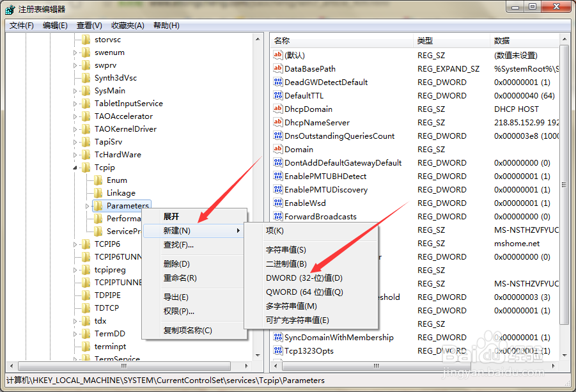Viewport: 576px width, 392px height.
Task: Choose 查找(F)... in the context menu
Action: tap(194, 245)
